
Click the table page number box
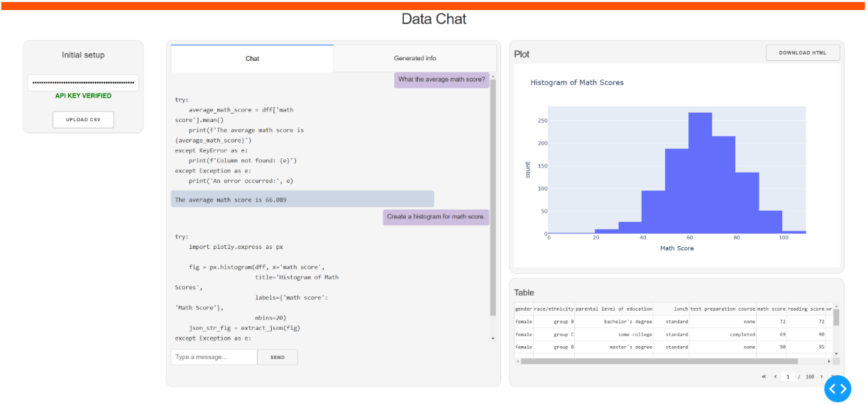click(x=788, y=377)
